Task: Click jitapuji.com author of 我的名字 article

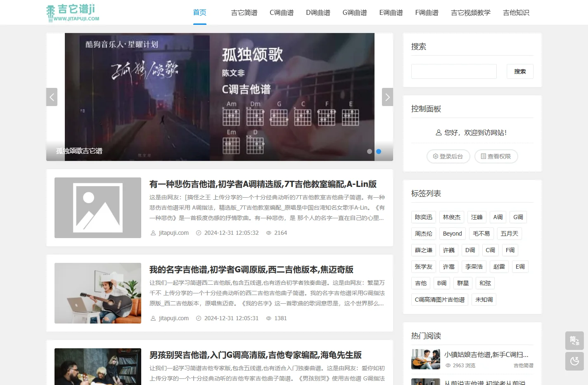Action: [174, 318]
